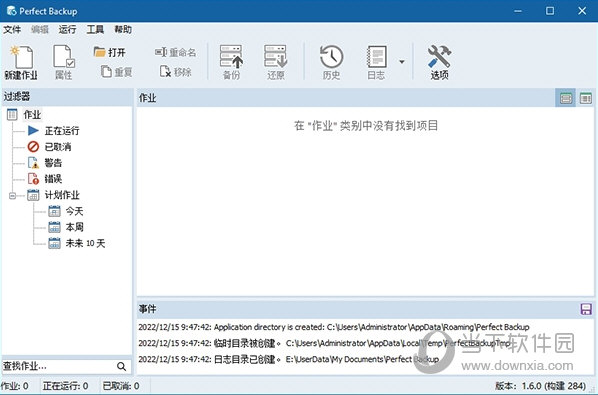Switch jobs panel to detailed list view

pyautogui.click(x=585, y=98)
